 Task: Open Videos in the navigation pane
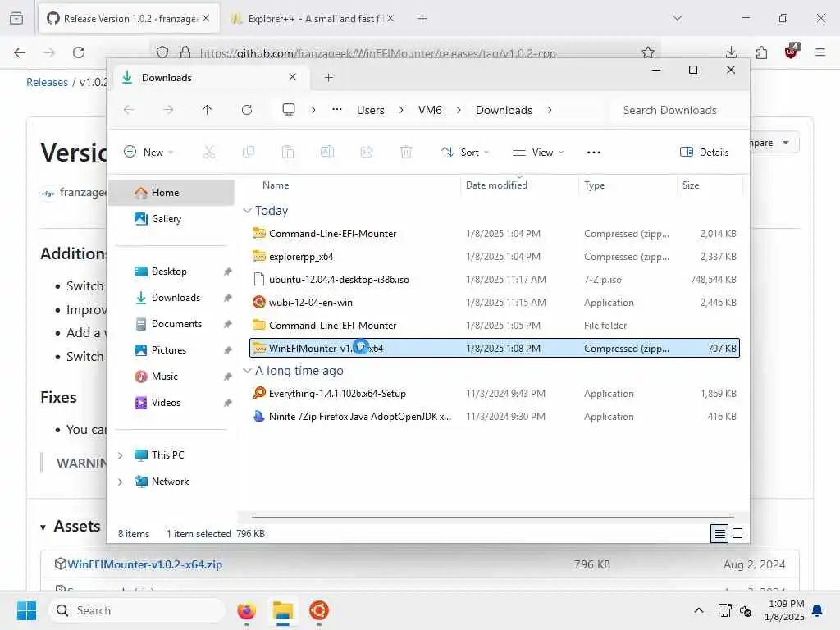pos(171,403)
